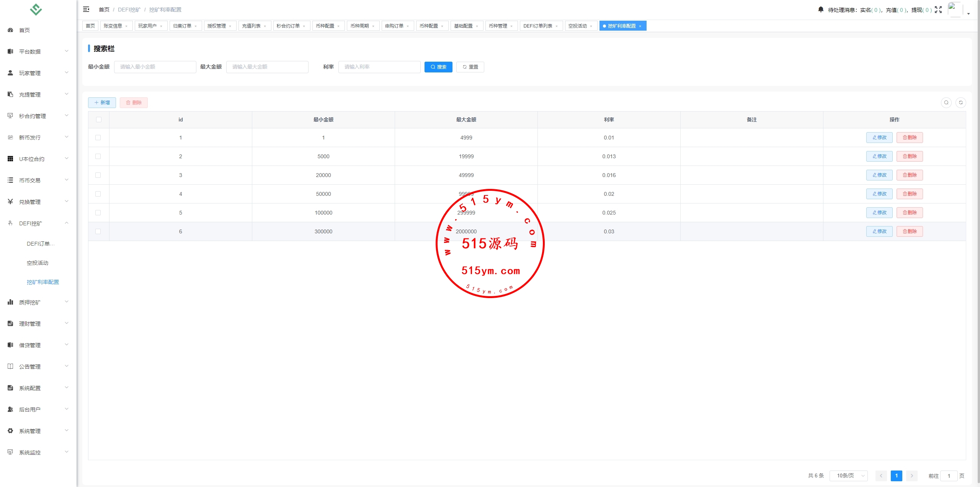
Task: Check the checkbox for row id 6
Action: (98, 231)
